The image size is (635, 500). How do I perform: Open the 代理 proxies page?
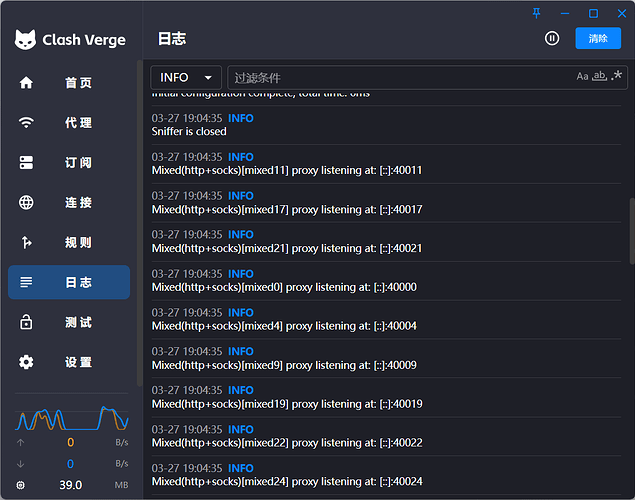pos(69,123)
